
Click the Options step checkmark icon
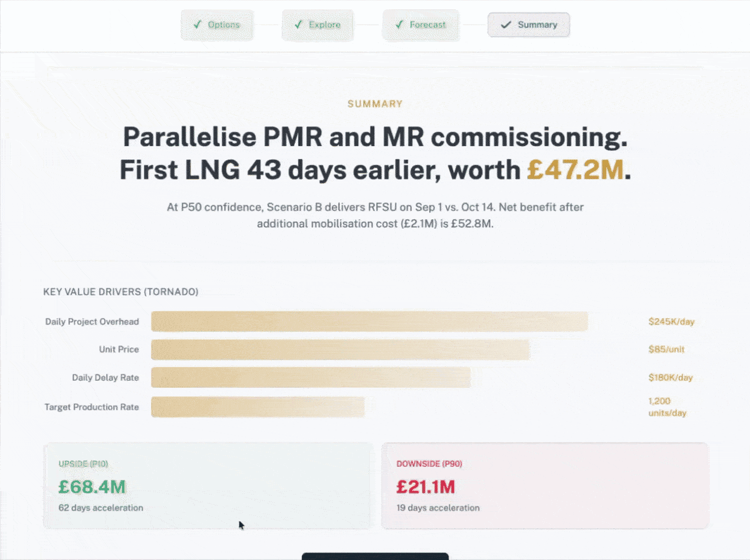[197, 25]
